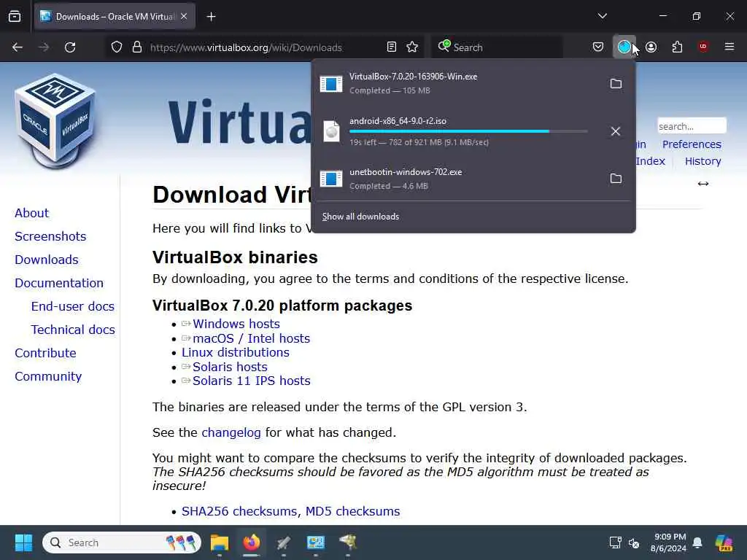Click the back navigation arrow
Screen dimensions: 747x560
[18, 47]
